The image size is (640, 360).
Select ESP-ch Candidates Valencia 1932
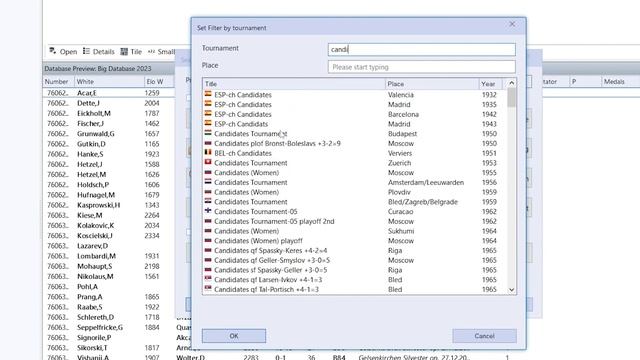(355, 95)
